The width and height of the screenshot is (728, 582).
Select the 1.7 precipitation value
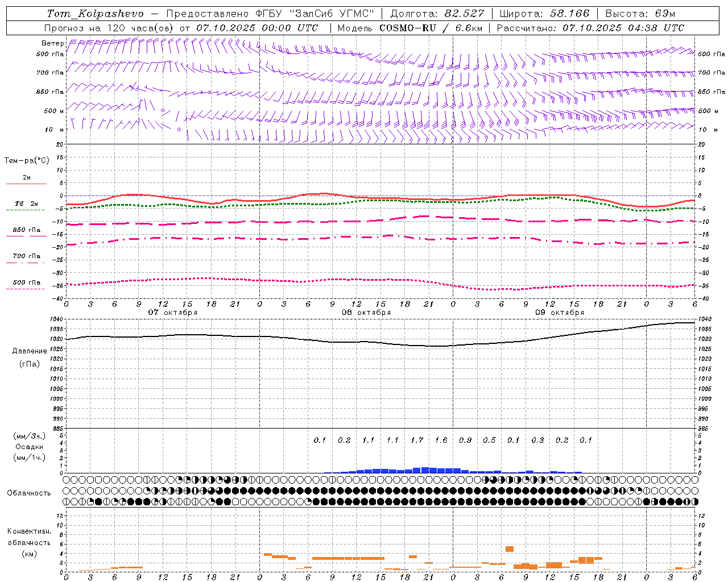click(x=417, y=440)
